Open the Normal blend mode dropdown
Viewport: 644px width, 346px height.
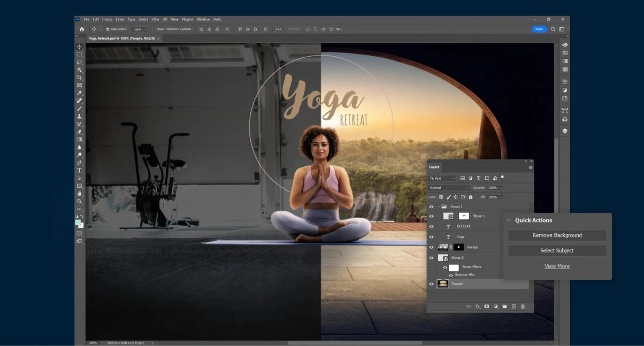(x=449, y=188)
